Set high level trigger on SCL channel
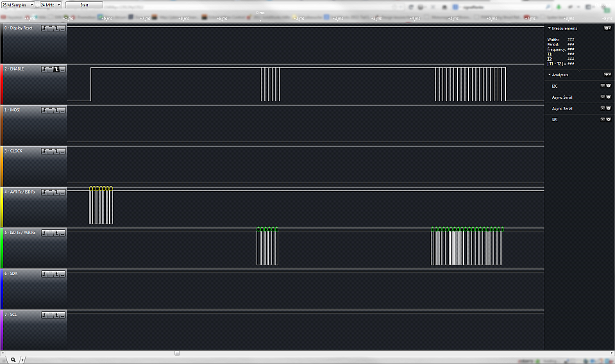The height and width of the screenshot is (364, 615). click(50, 315)
